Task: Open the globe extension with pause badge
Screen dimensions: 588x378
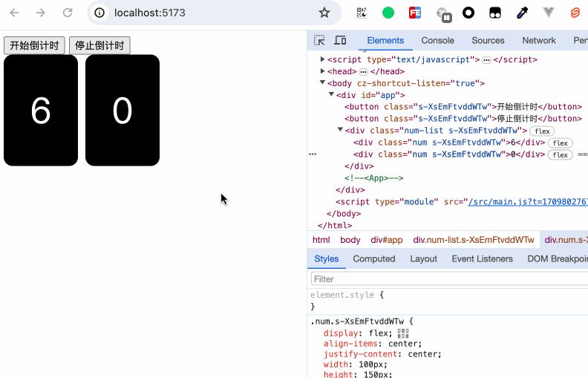Action: (x=444, y=14)
